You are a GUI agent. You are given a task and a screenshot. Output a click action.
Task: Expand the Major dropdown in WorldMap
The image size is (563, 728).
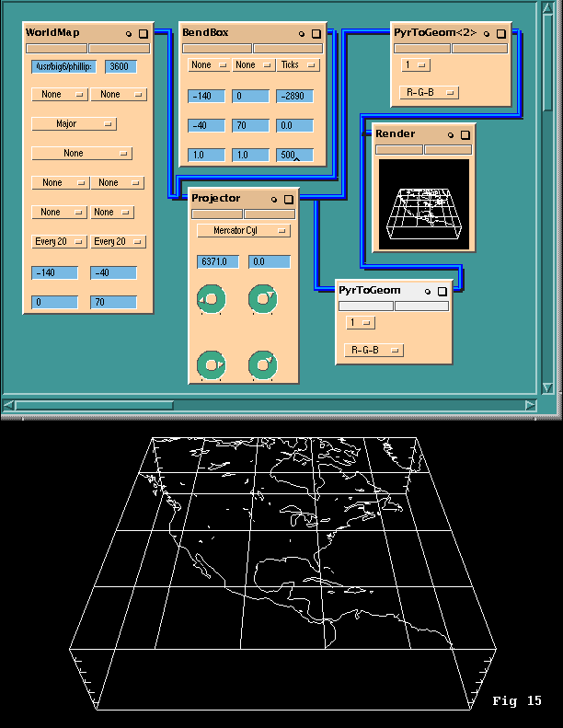click(74, 123)
